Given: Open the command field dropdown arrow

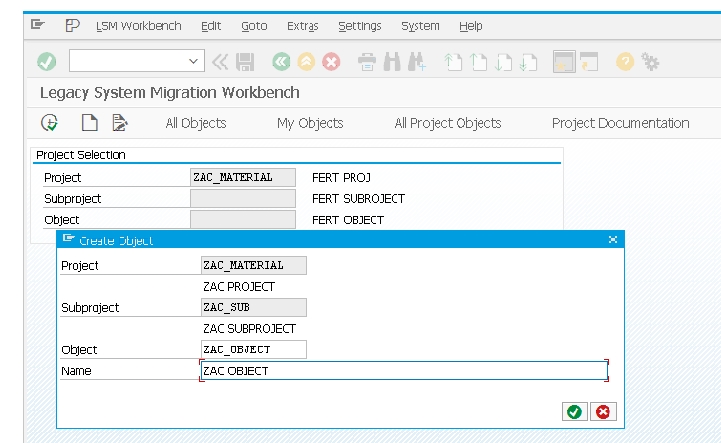Looking at the screenshot, I should pyautogui.click(x=193, y=61).
